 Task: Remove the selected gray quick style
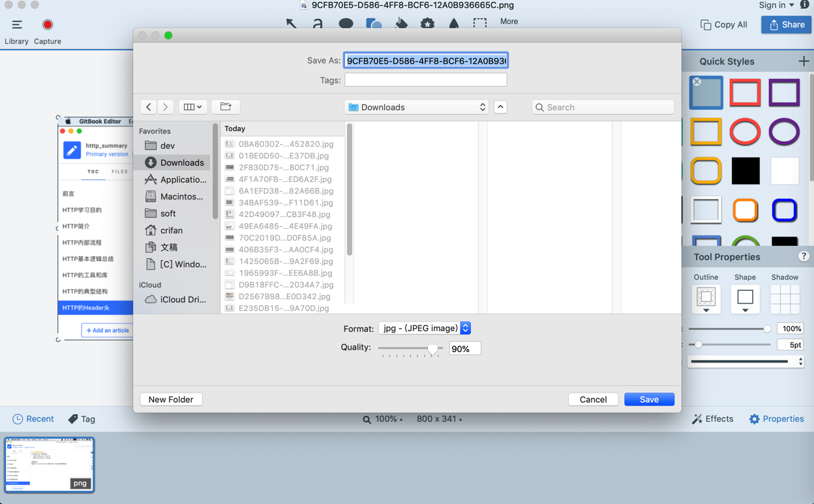click(697, 82)
